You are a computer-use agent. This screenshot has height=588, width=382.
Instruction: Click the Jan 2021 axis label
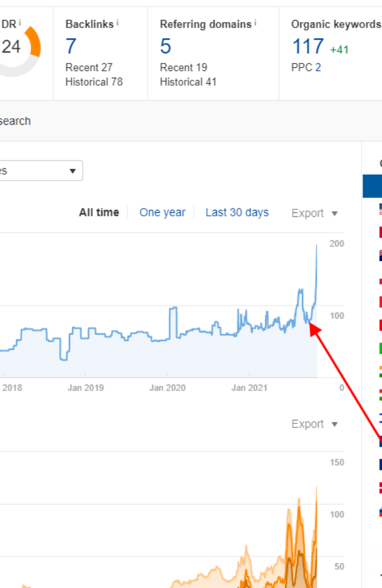pyautogui.click(x=249, y=387)
